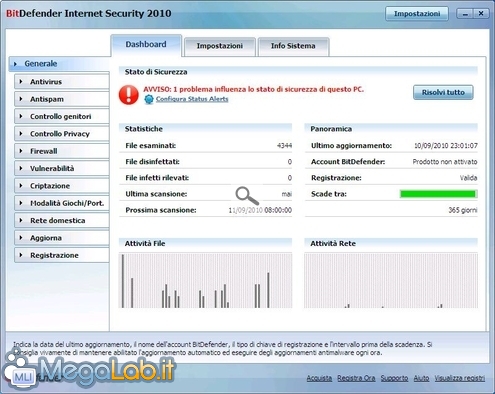Click the File esaminati value 4344
Viewport: 495px width, 394px height.
pyautogui.click(x=284, y=146)
